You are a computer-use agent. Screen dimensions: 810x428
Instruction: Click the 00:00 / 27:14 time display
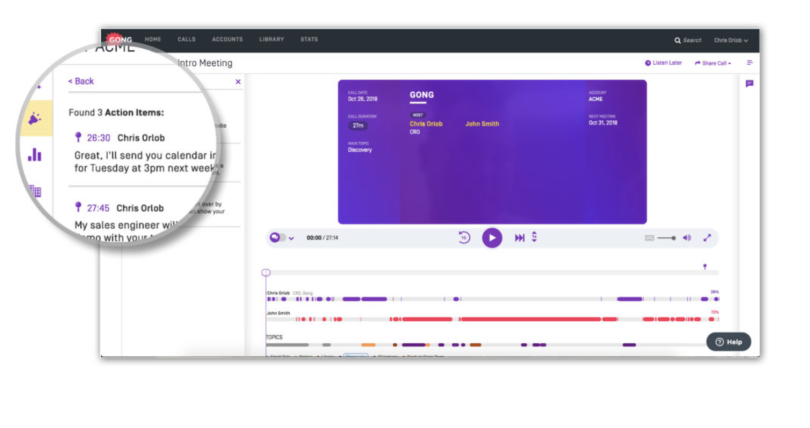(x=322, y=238)
